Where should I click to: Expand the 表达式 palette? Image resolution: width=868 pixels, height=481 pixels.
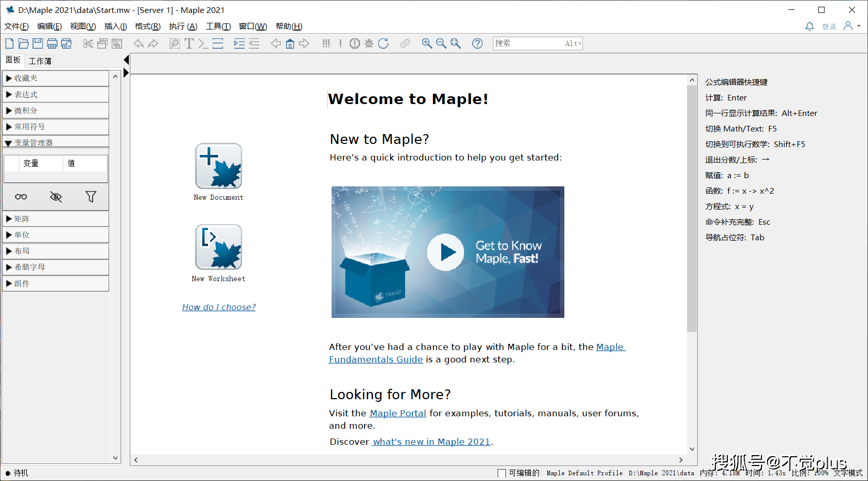pyautogui.click(x=55, y=94)
